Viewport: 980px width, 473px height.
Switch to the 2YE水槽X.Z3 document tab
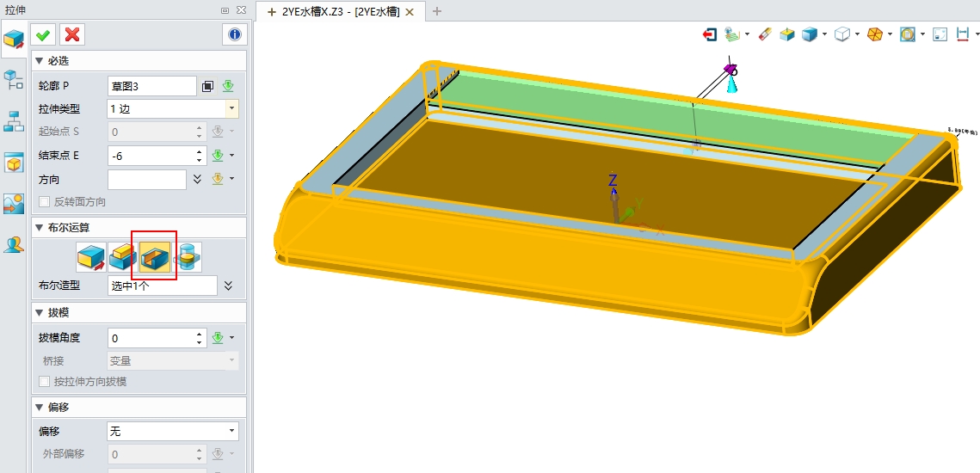341,11
